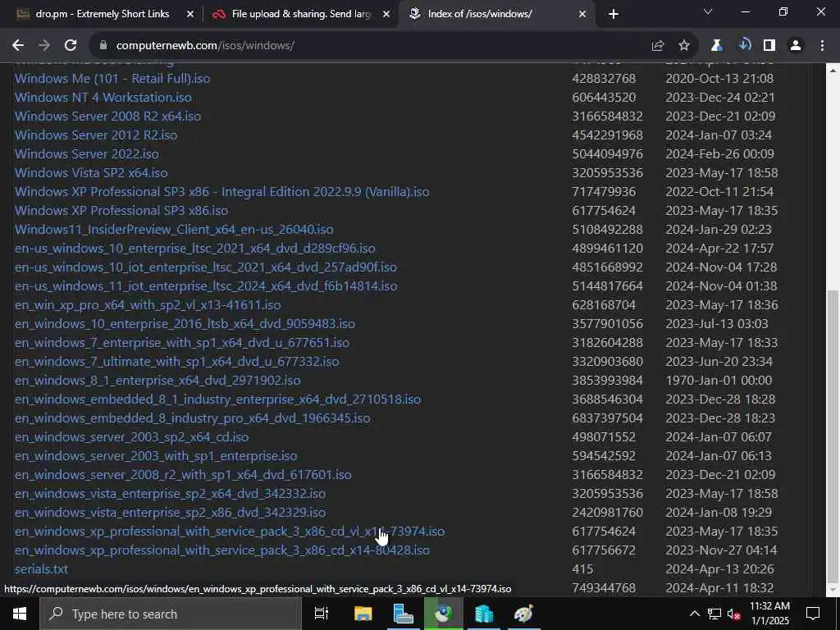Download Windows Server 2008 R2 x64.iso

coord(107,116)
